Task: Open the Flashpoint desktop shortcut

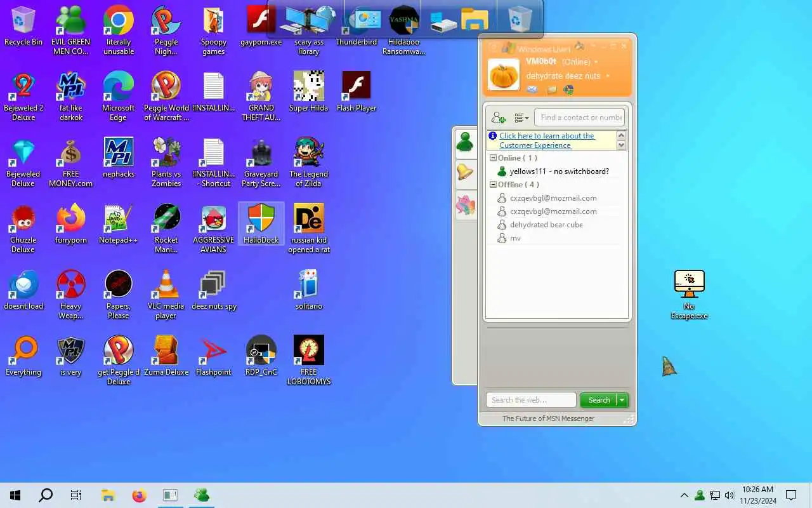Action: pyautogui.click(x=214, y=357)
